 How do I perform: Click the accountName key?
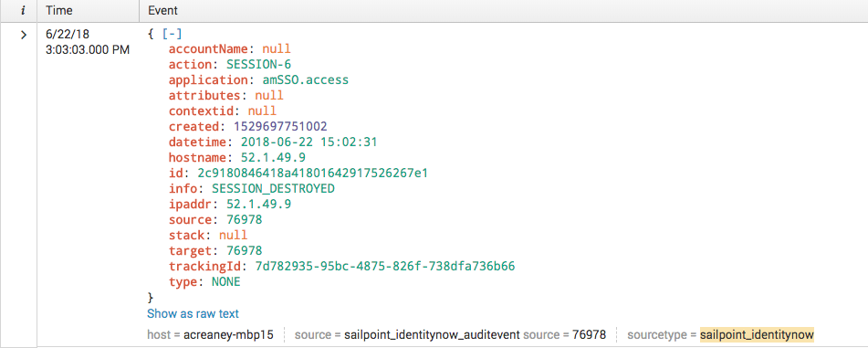(x=208, y=49)
